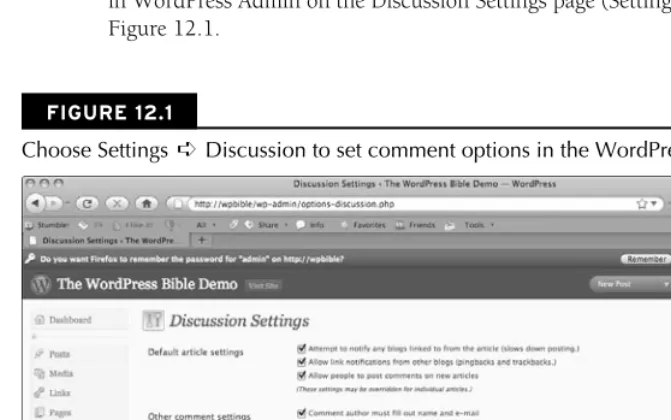The width and height of the screenshot is (671, 420).
Task: Open Favorites from the toolbar
Action: click(363, 225)
